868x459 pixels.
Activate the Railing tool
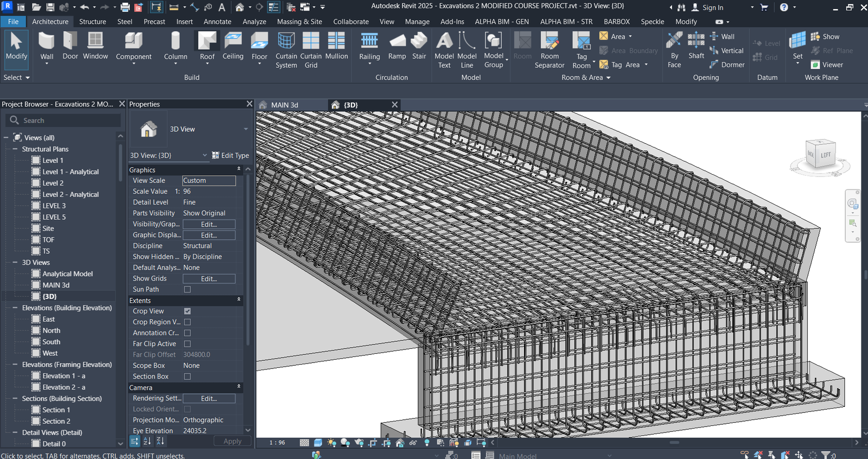tap(369, 46)
